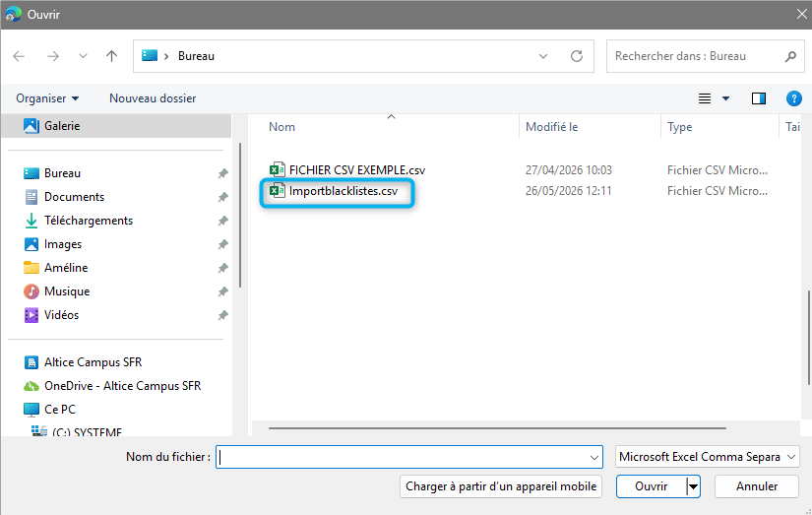Screen dimensions: 812x515
Task: Close the Ouvrir dialog window
Action: click(801, 15)
